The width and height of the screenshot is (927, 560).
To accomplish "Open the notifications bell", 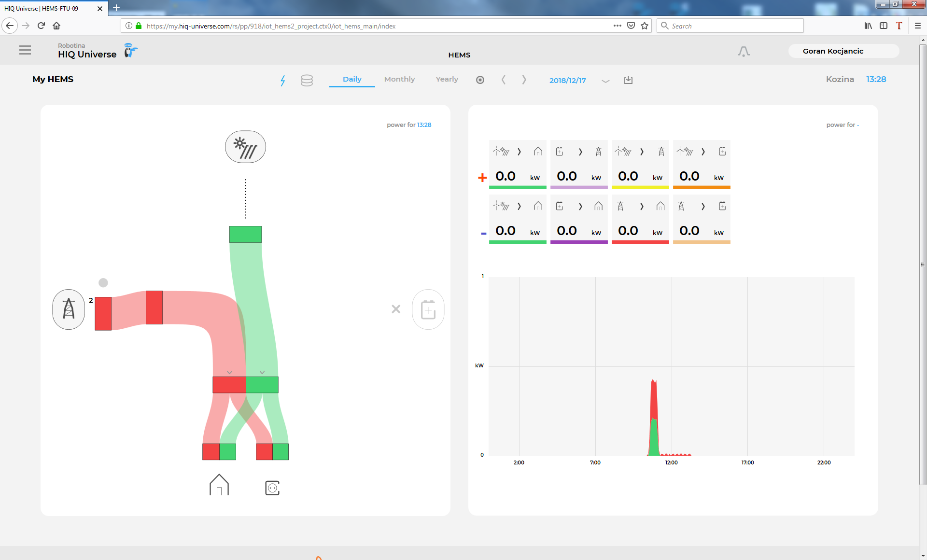I will click(744, 51).
